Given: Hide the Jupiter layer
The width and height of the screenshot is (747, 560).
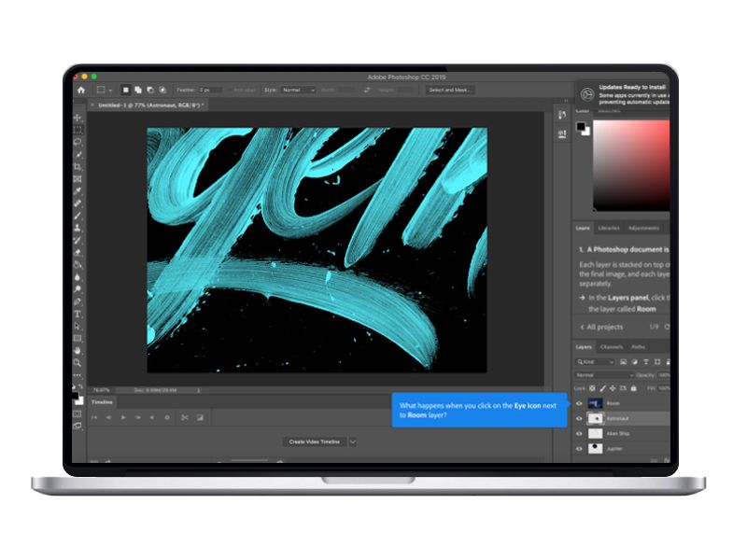Looking at the screenshot, I should pos(580,449).
